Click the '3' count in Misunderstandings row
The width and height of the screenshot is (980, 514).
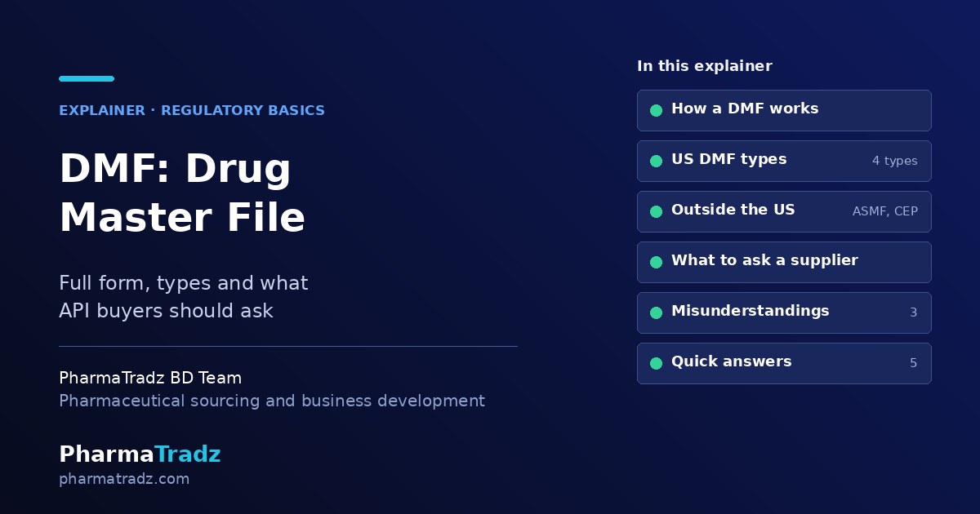coord(914,312)
